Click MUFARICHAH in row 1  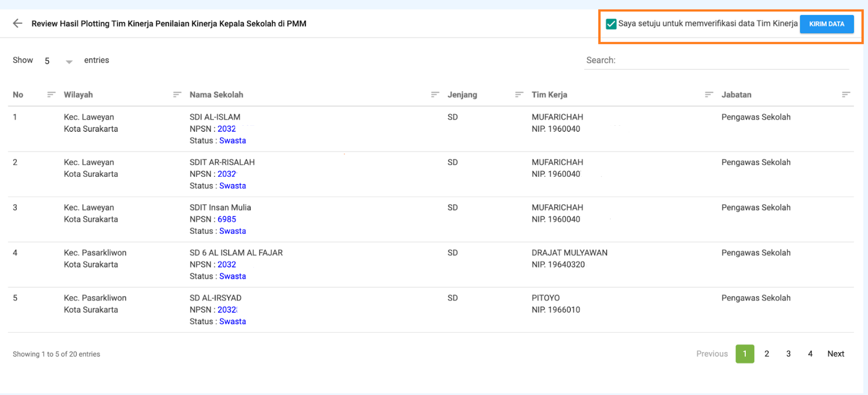[557, 117]
